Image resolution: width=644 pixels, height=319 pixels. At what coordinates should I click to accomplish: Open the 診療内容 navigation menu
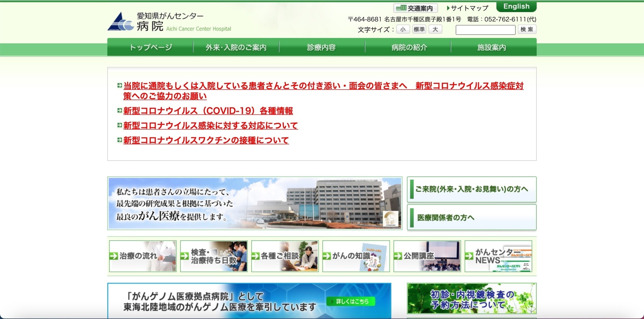pos(322,47)
